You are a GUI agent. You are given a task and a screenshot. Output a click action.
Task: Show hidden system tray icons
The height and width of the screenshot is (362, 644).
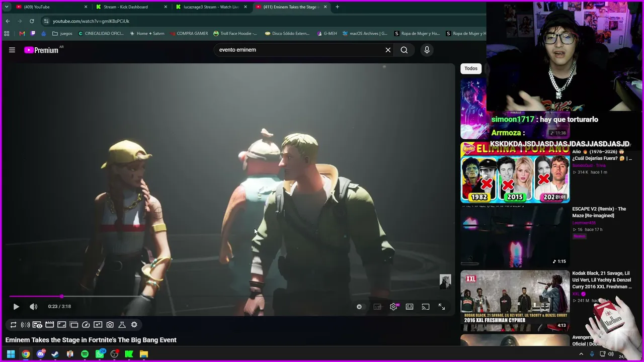point(581,354)
